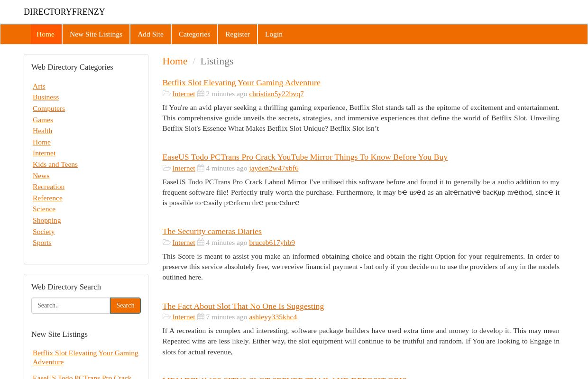Screen dimensions: 588x379
Task: Click folder icon on Security cameras Diaries listing
Action: (x=166, y=242)
